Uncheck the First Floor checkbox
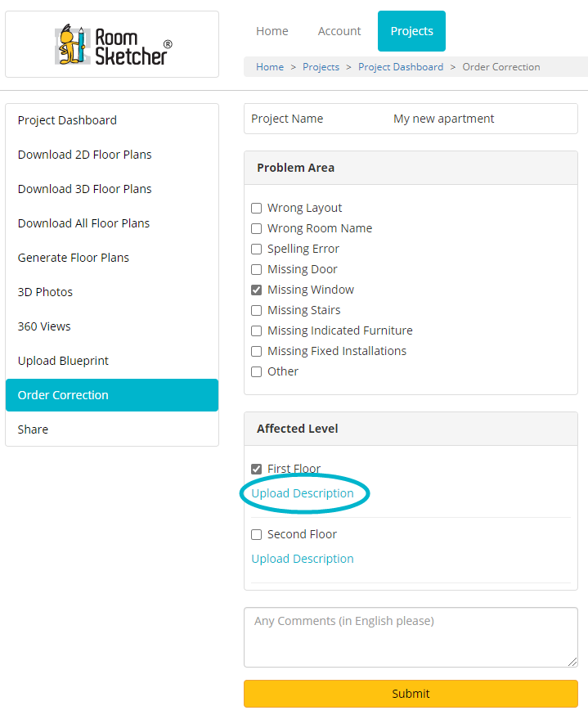Viewport: 588px width, 715px height. pyautogui.click(x=257, y=469)
